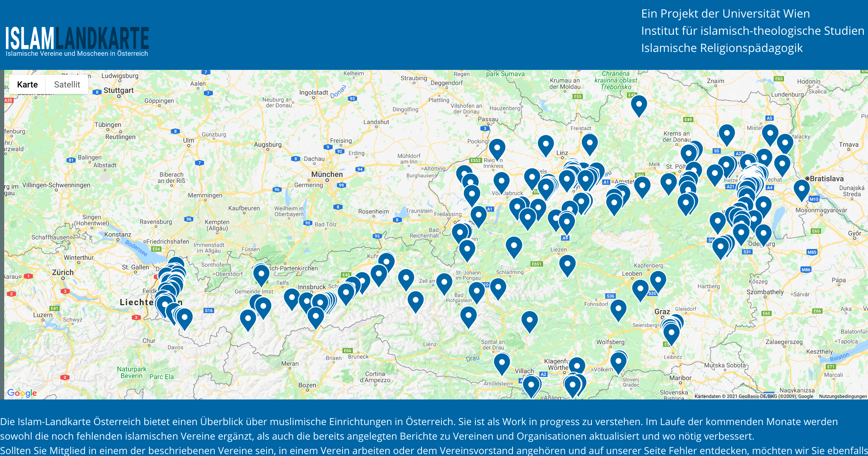Click the Kartendaten copyright text
The image size is (868, 456).
754,396
